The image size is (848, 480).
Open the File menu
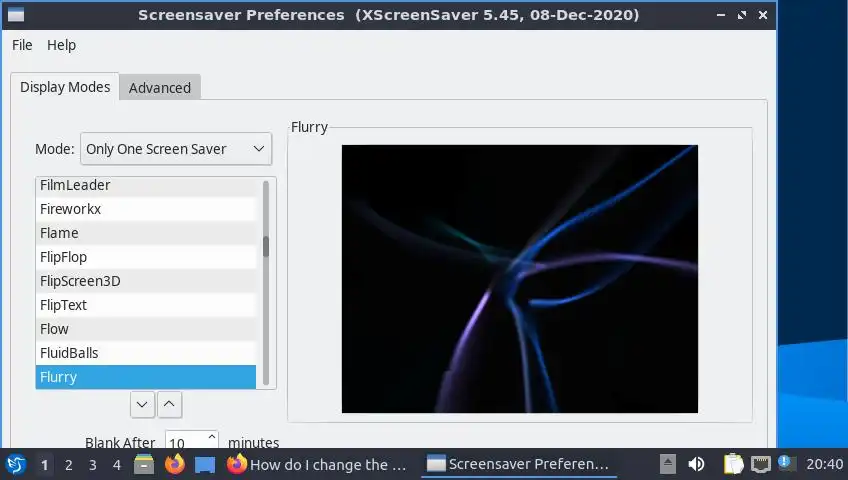point(22,45)
